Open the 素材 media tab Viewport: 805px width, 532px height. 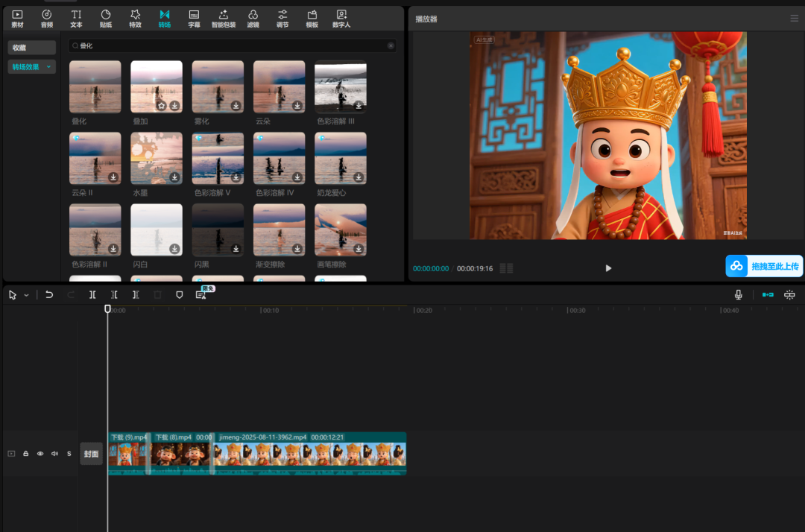tap(17, 19)
